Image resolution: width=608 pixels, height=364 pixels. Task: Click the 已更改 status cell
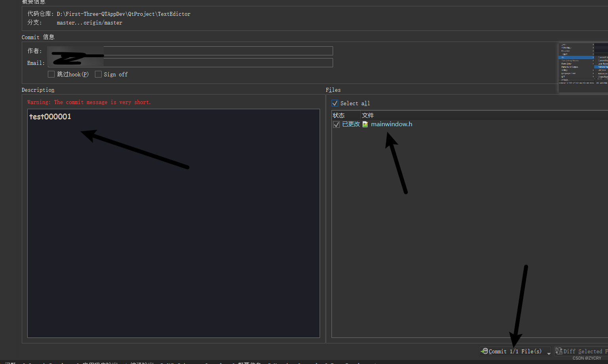click(x=351, y=124)
